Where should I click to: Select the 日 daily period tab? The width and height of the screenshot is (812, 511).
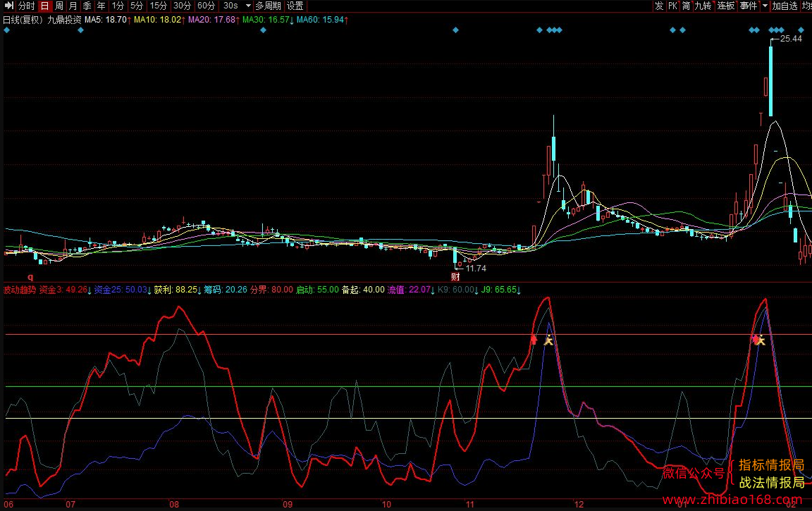pos(44,6)
